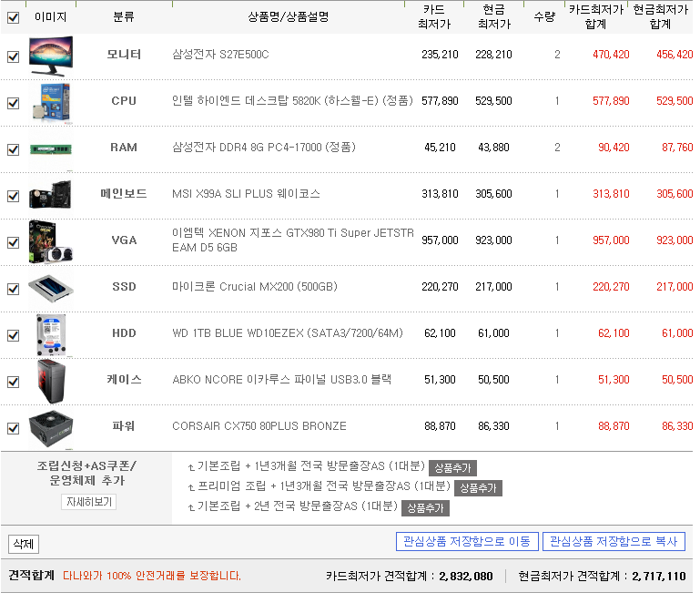Open 삼성전자 S27E500C product link
Image resolution: width=700 pixels, height=603 pixels.
tap(220, 55)
